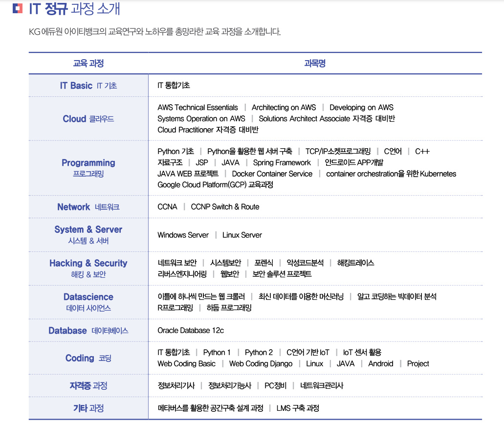Viewport: 504px width, 426px height.
Task: Click Linux Server course
Action: [242, 235]
